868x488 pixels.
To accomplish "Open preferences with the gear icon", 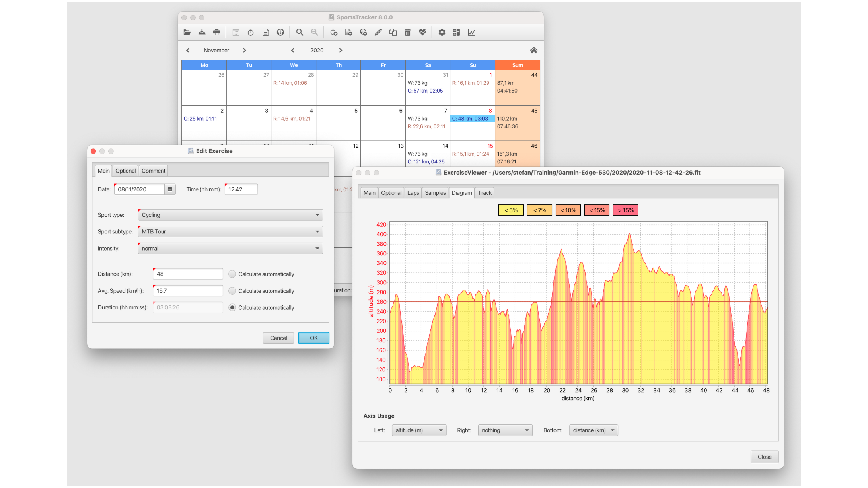I will tap(442, 33).
